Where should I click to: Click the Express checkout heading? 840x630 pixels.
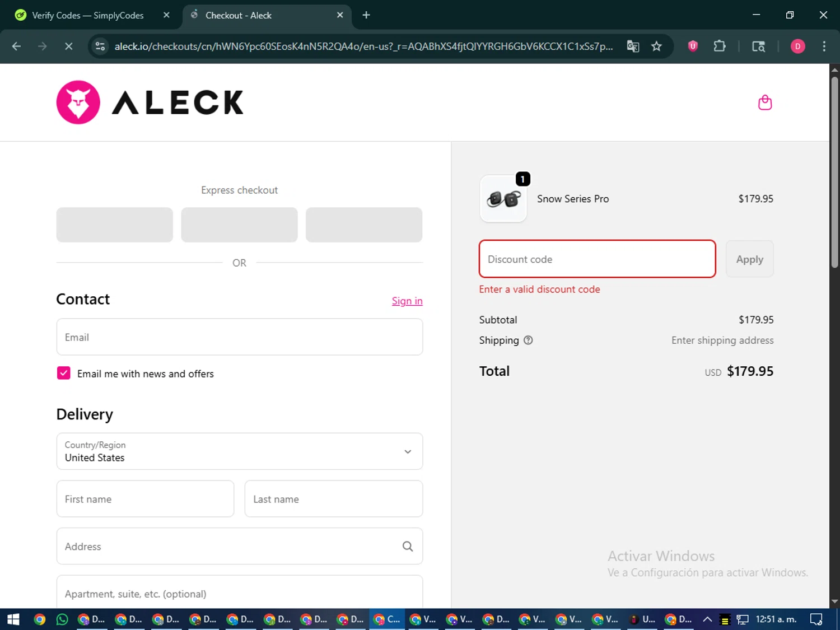point(239,190)
